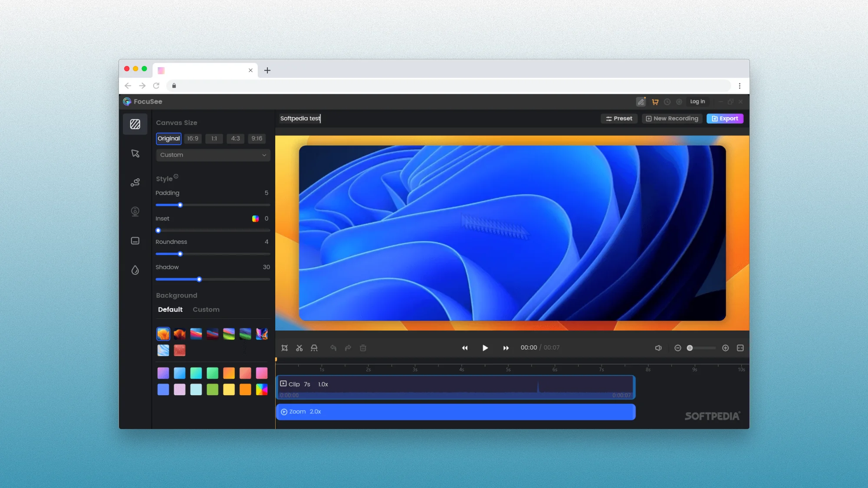
Task: Switch to the Custom background tab
Action: click(206, 309)
